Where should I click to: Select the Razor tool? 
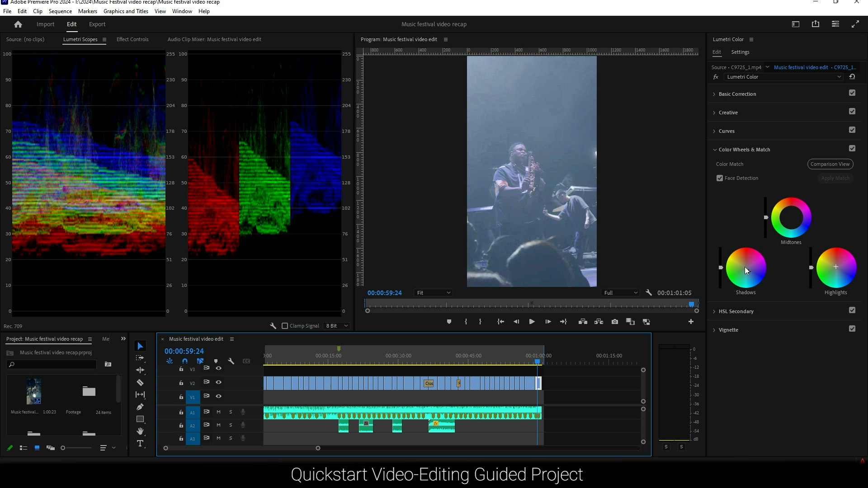[140, 383]
